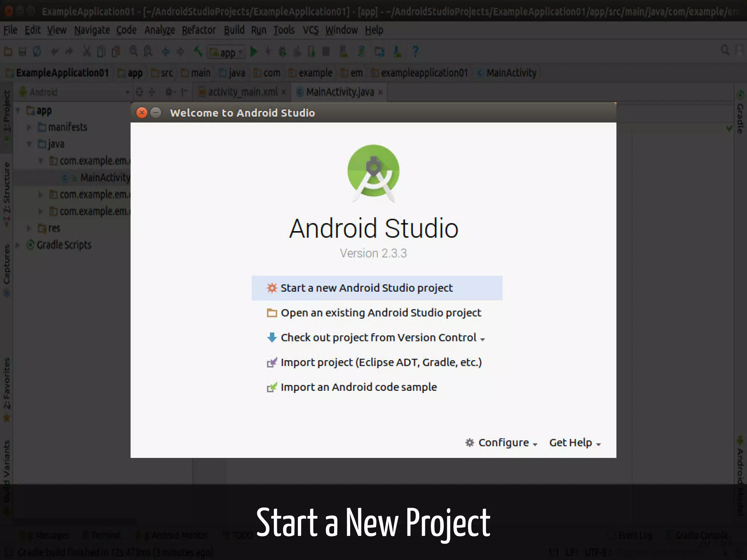This screenshot has height=560, width=747.
Task: Open SDK Manager toolbar icon
Action: pos(397,51)
